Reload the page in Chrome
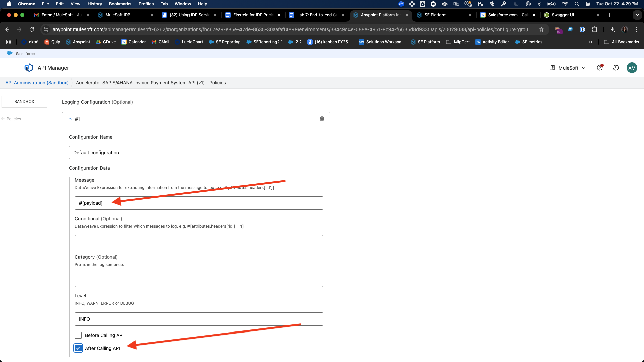The image size is (644, 362). tap(32, 29)
